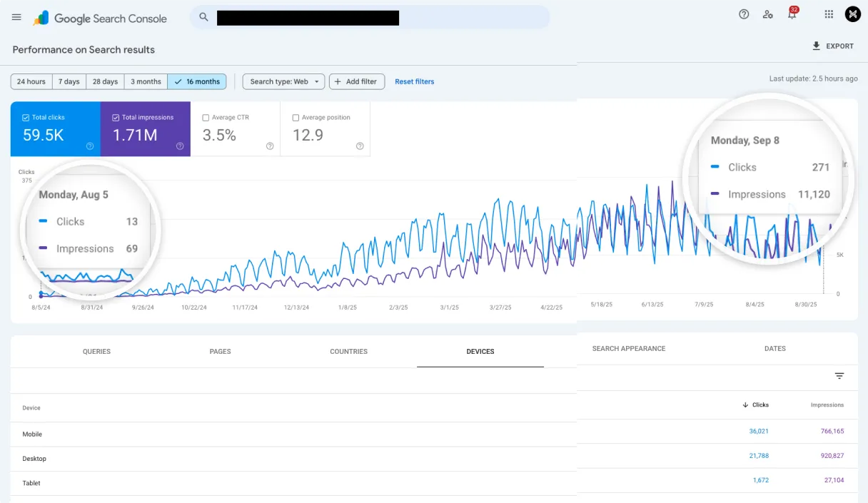
Task: Open the hamburger main menu
Action: click(x=16, y=17)
